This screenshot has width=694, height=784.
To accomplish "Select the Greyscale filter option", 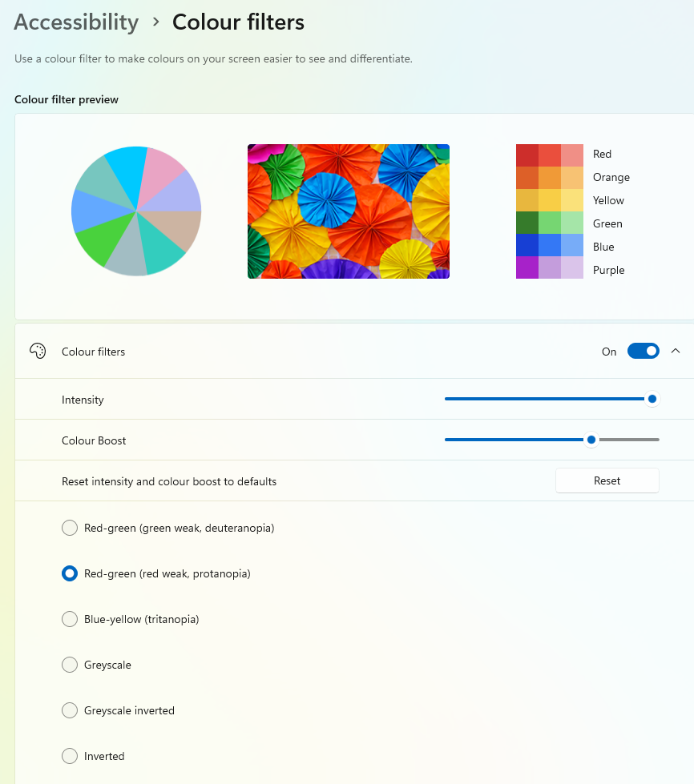I will 70,665.
